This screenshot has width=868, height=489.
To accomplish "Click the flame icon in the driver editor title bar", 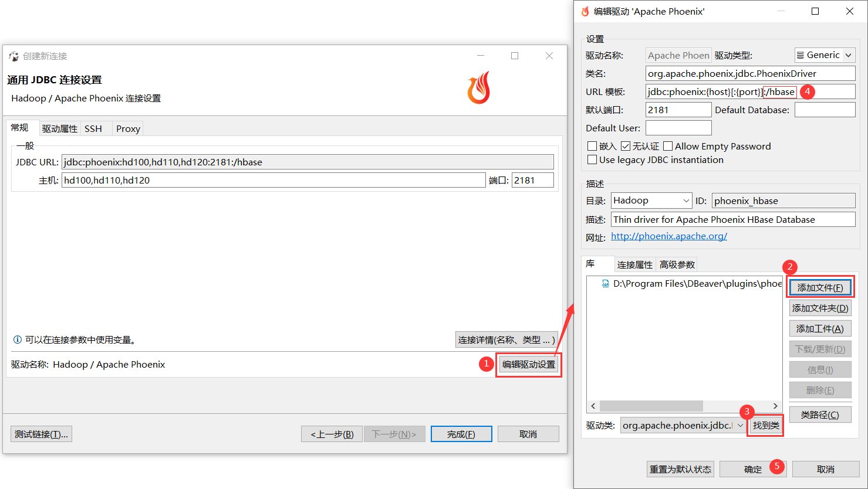I will 585,11.
